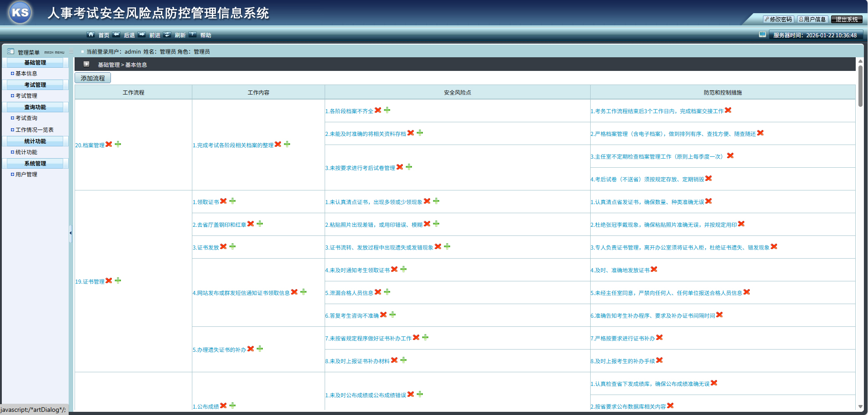The height and width of the screenshot is (415, 868).
Task: Remove the measure 4.及时、准确地发放证书
Action: pyautogui.click(x=654, y=269)
